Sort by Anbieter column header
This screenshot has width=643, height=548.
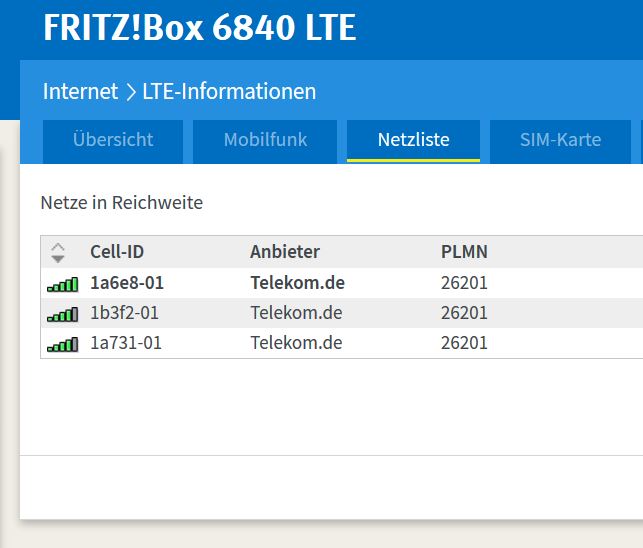(x=285, y=251)
